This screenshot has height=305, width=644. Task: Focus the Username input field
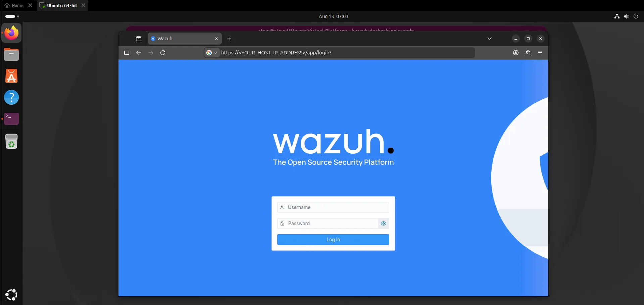point(333,207)
